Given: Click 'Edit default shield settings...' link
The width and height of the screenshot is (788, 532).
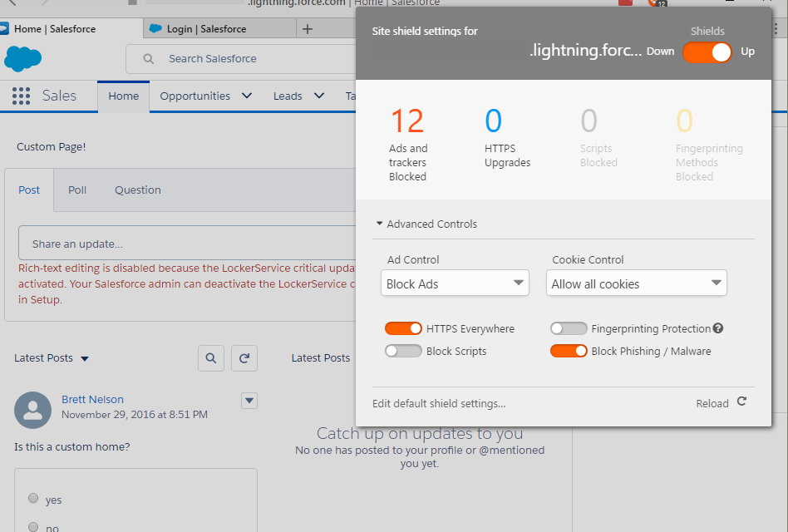Looking at the screenshot, I should (x=439, y=403).
